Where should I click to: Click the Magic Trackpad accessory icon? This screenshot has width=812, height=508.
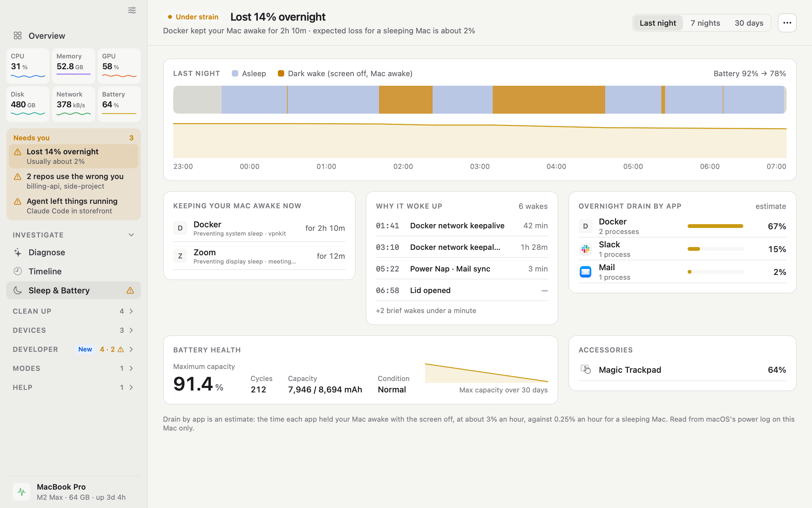[x=586, y=369]
